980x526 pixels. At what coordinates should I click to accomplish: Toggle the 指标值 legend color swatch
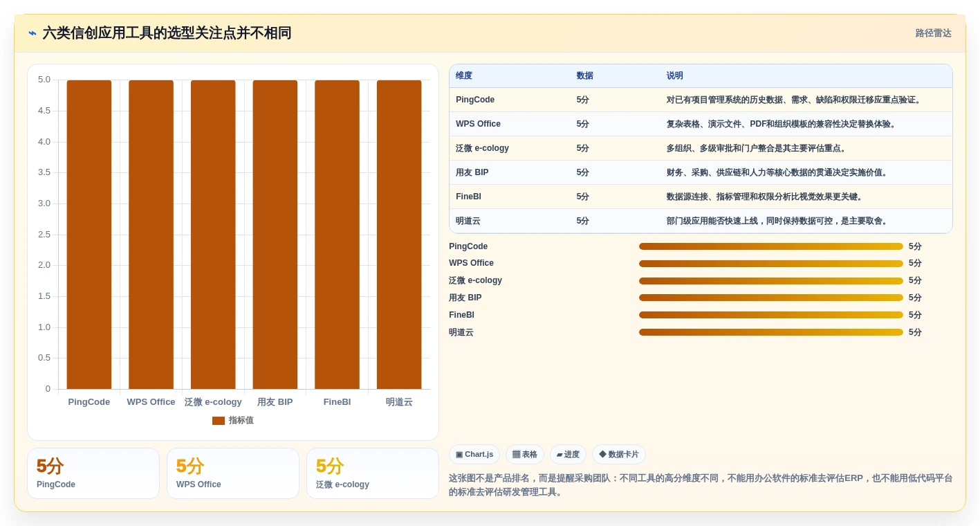click(x=219, y=421)
